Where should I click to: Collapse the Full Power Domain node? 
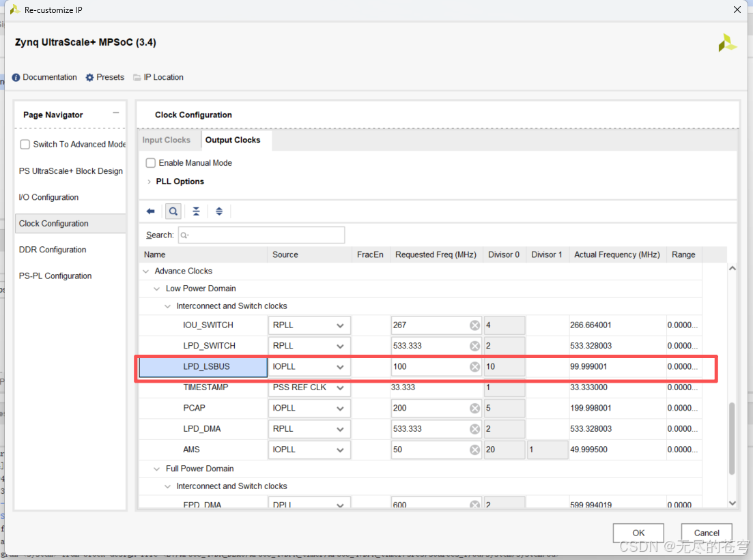156,469
